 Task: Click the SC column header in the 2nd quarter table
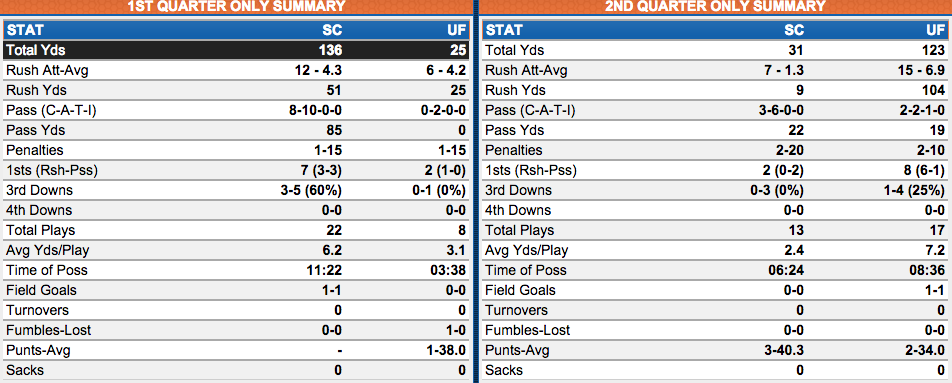pyautogui.click(x=794, y=30)
